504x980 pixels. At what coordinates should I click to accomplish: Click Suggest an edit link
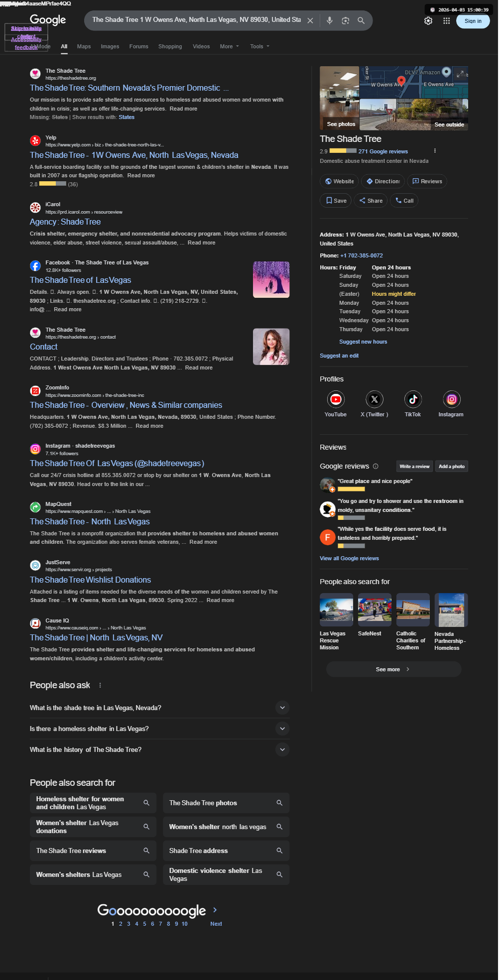(339, 356)
